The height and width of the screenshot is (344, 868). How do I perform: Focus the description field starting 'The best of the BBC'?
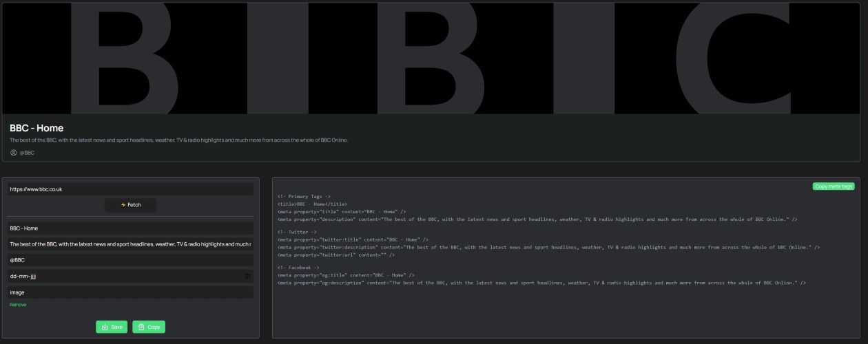(130, 244)
